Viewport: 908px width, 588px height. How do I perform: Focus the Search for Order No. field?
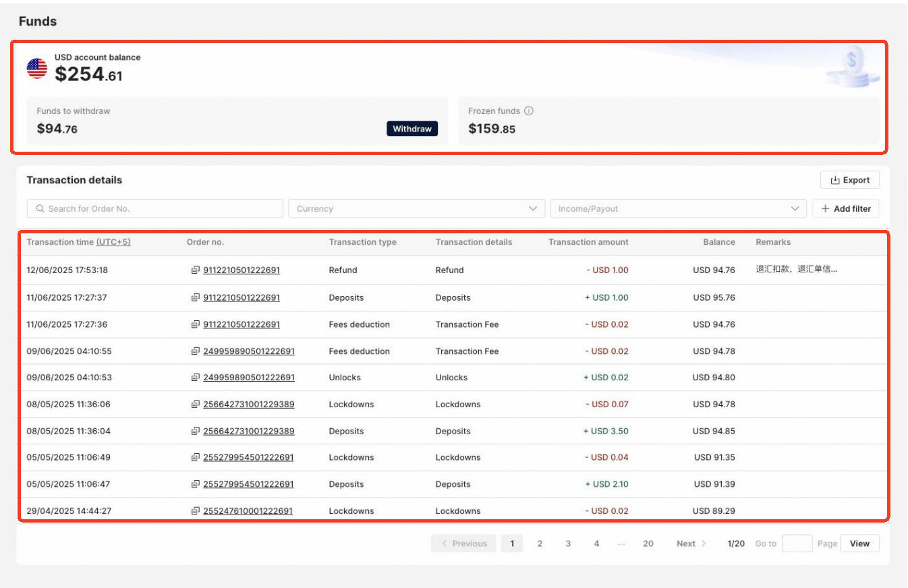155,209
